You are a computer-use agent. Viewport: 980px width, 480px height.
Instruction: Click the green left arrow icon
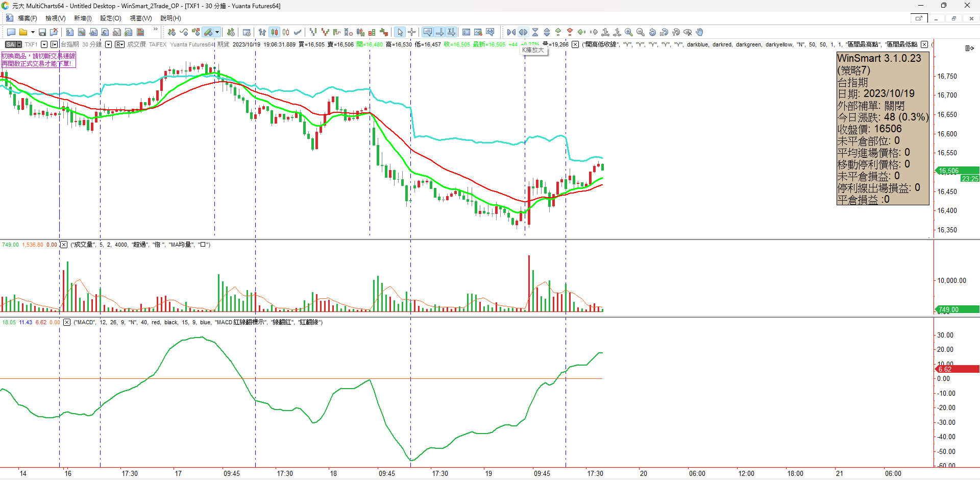tap(581, 32)
